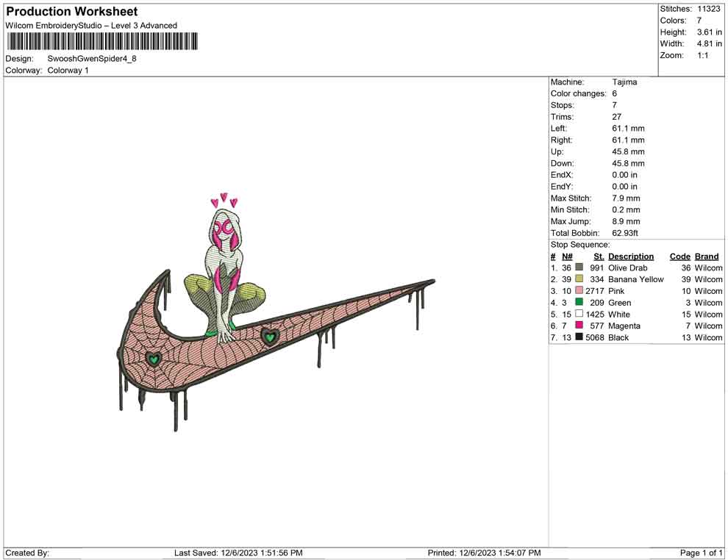Click the St. column header
728x560 pixels.
(599, 256)
